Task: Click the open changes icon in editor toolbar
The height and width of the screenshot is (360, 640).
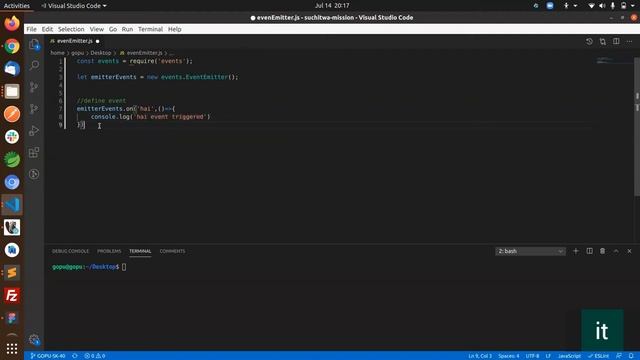Action: coord(602,41)
